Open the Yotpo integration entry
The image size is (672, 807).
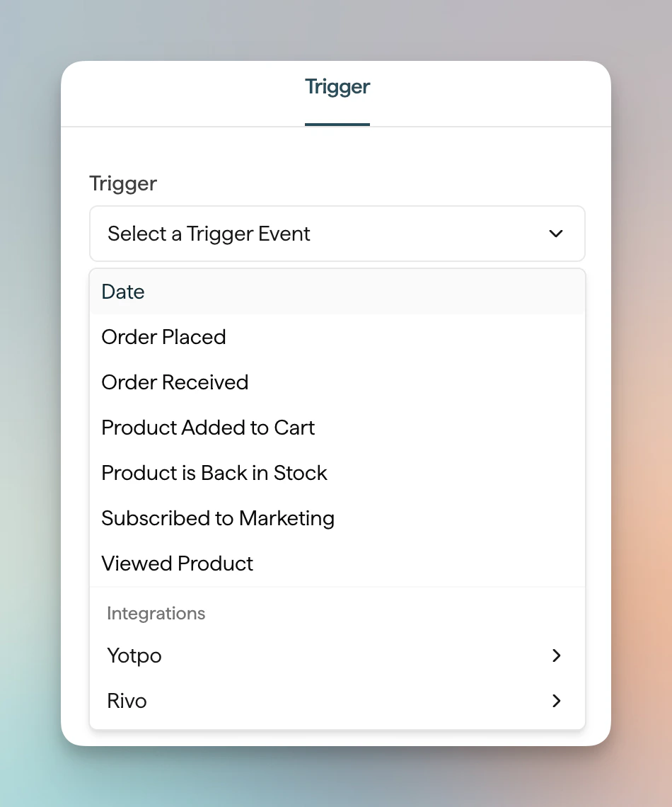click(x=134, y=656)
